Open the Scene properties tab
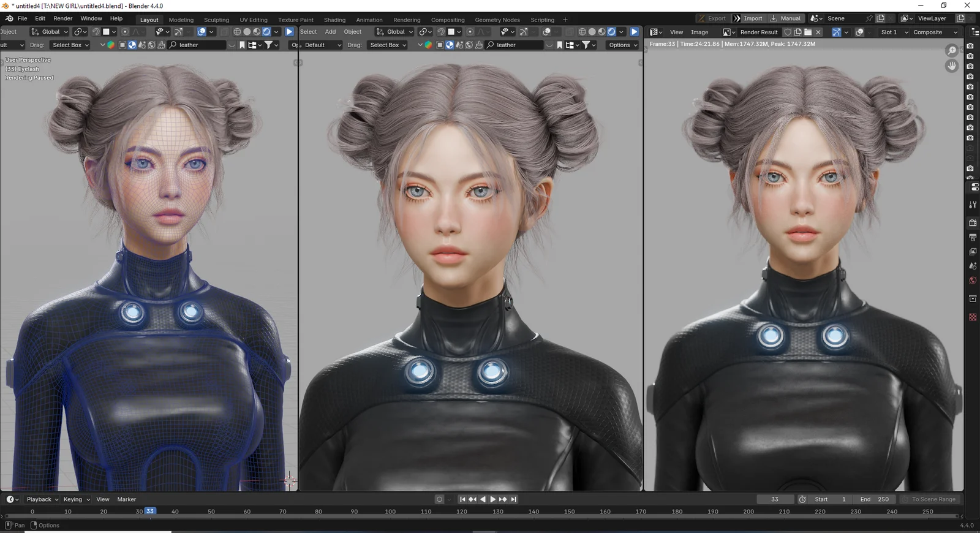 click(973, 266)
